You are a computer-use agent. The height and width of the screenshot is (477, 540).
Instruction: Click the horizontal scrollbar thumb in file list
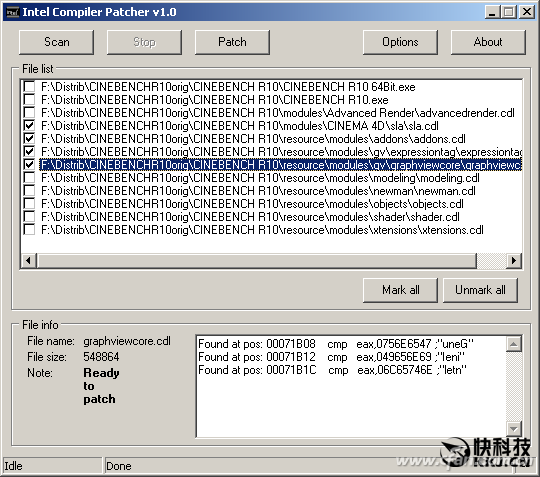[257, 260]
